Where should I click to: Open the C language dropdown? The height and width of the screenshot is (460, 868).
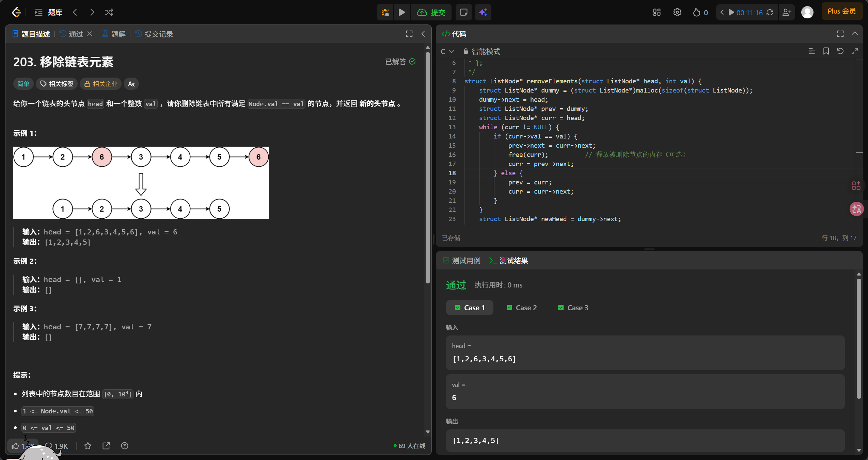coord(447,51)
